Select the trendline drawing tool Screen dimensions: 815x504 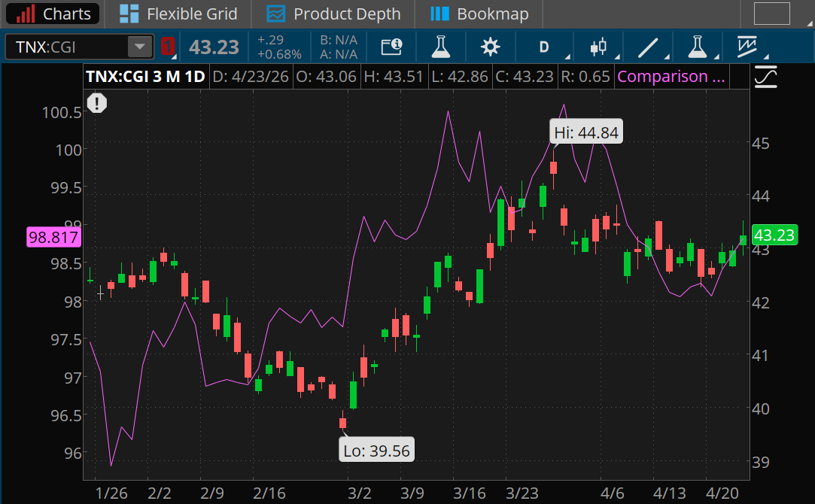click(x=649, y=46)
